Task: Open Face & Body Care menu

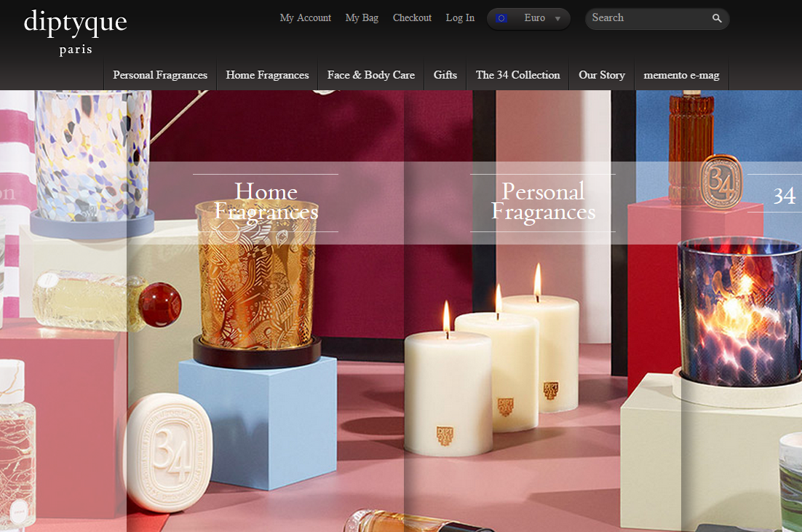Action: [371, 75]
